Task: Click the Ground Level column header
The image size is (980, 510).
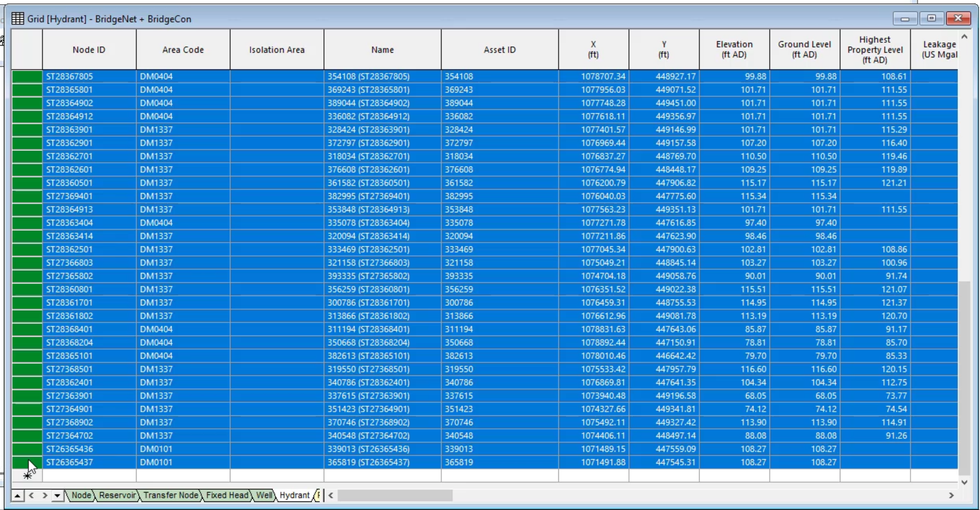Action: tap(805, 49)
